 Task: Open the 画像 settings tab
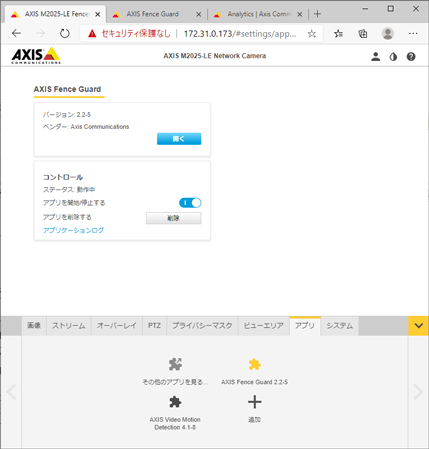[34, 326]
